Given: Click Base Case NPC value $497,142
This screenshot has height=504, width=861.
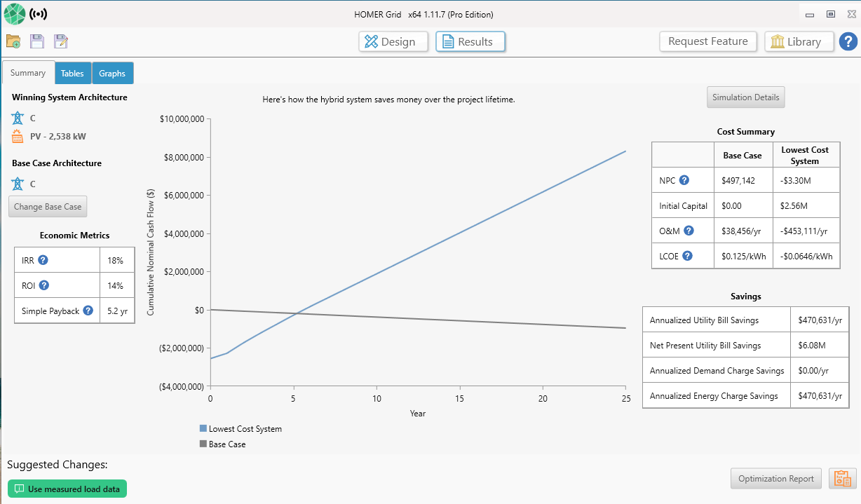Looking at the screenshot, I should (738, 180).
